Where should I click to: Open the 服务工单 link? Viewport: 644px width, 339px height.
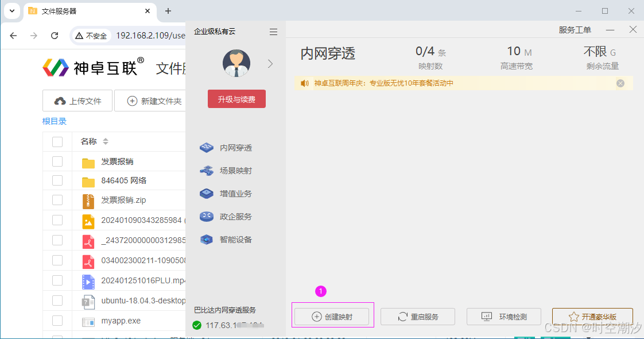pos(575,30)
